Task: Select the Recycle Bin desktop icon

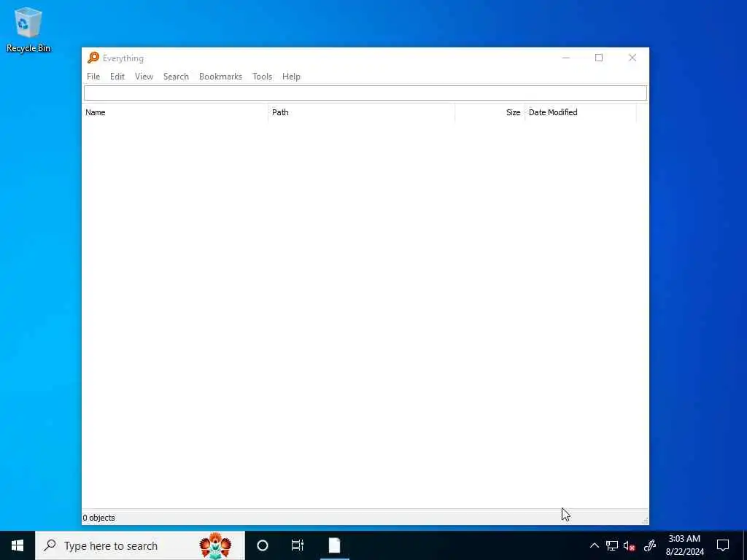Action: tap(28, 29)
